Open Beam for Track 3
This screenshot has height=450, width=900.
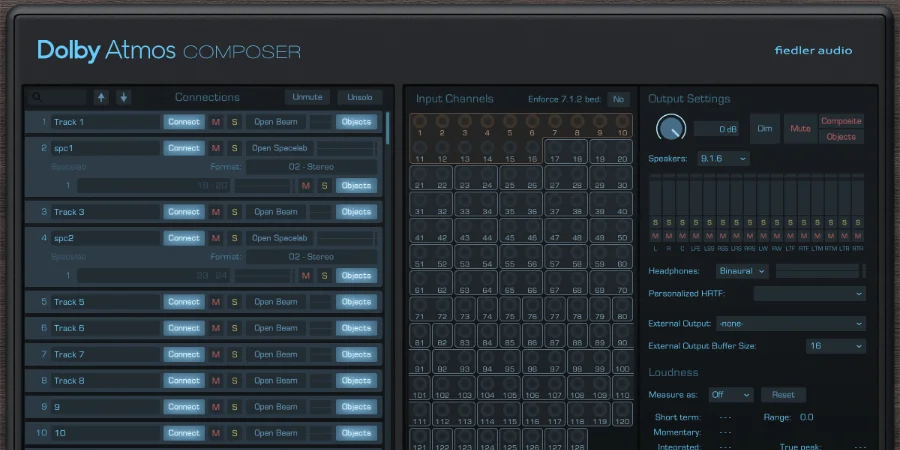(276, 212)
